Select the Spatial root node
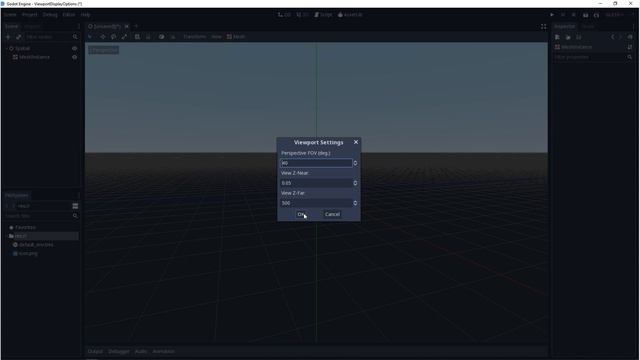The height and width of the screenshot is (360, 640). [x=22, y=48]
